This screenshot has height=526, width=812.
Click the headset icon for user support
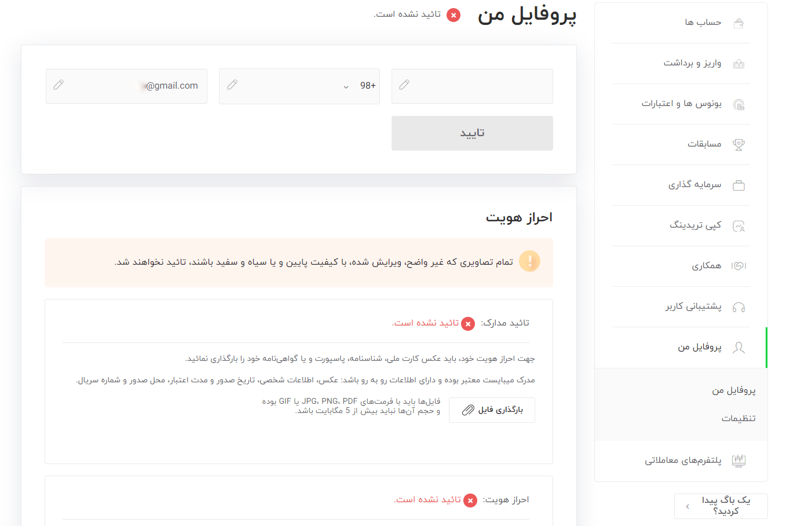(x=738, y=307)
